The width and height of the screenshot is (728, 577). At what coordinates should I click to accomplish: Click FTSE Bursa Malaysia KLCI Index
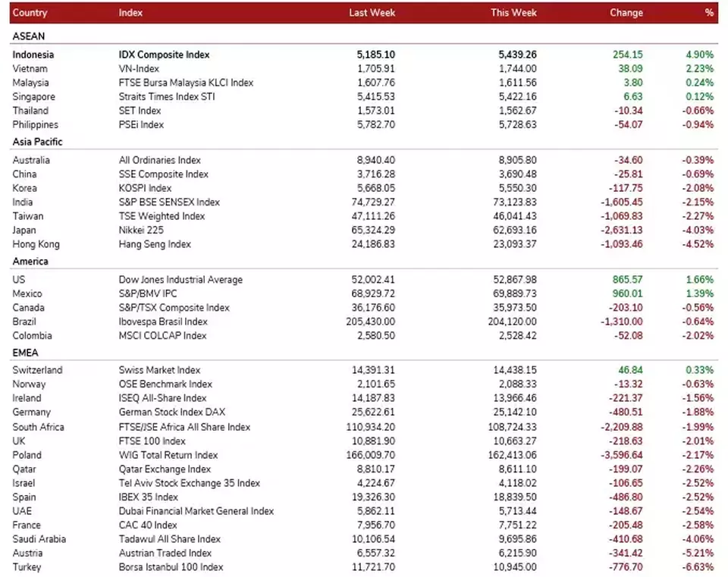[x=186, y=82]
